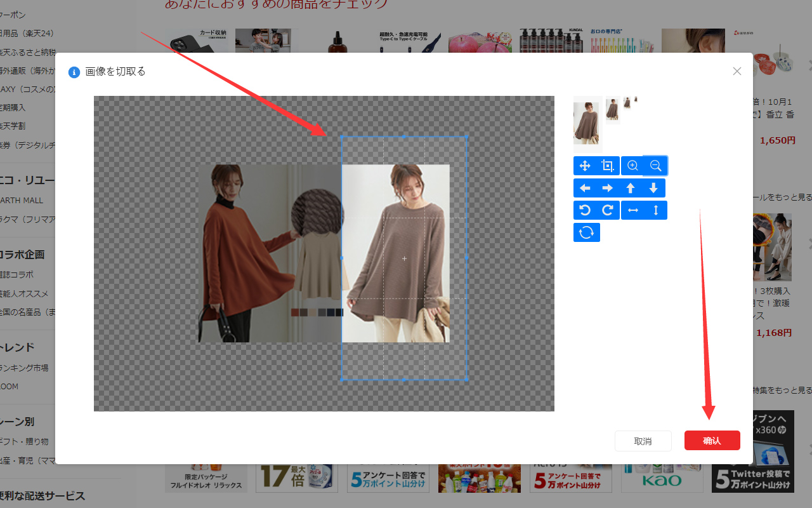Screen dimensions: 812x508
Task: Open the amber dropper bottle product
Action: coord(338,41)
